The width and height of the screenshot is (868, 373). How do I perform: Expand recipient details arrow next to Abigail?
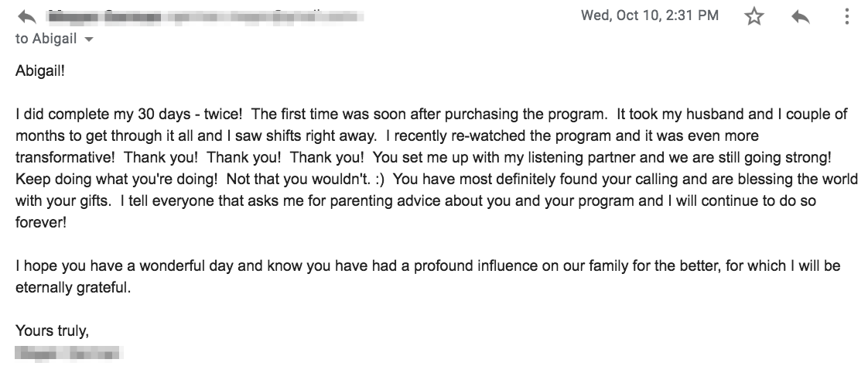pyautogui.click(x=88, y=40)
